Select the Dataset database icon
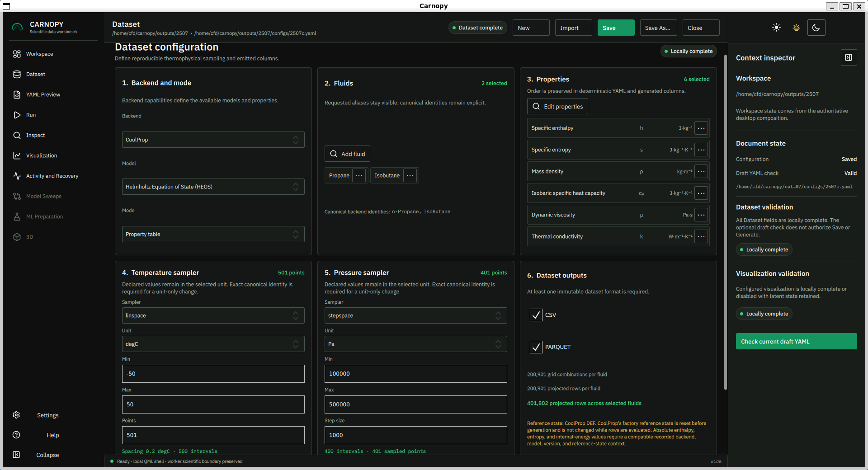The image size is (868, 470). click(x=17, y=74)
